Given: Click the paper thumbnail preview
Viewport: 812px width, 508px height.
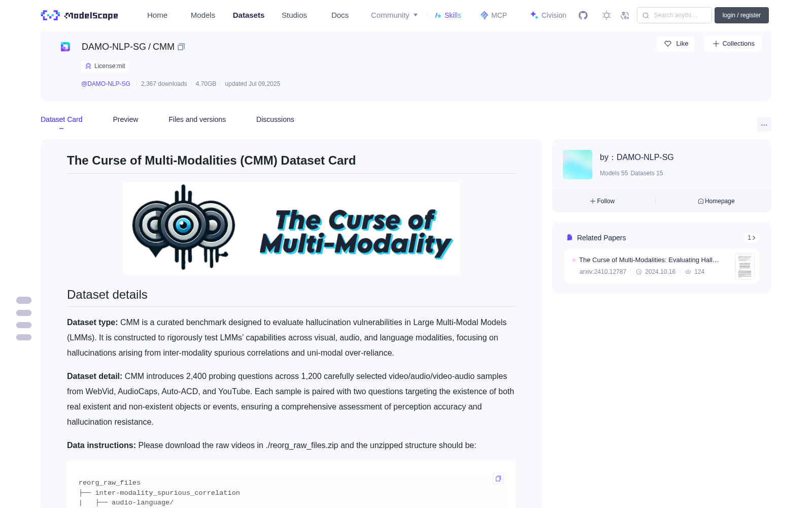Looking at the screenshot, I should 745,266.
